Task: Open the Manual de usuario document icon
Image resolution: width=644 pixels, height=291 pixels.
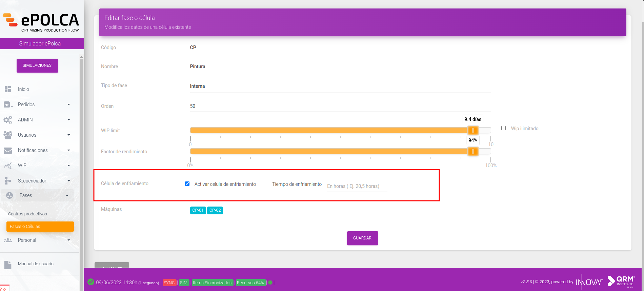Action: click(8, 265)
